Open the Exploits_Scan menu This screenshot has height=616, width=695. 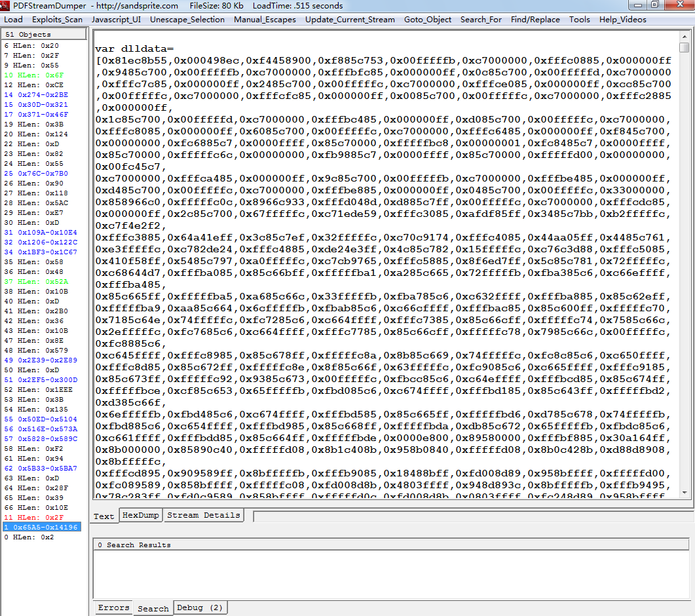pyautogui.click(x=57, y=20)
